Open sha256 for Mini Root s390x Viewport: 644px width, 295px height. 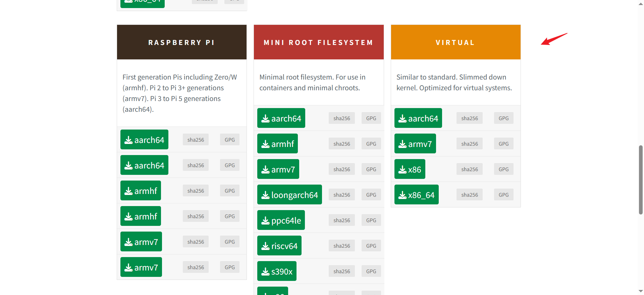341,271
